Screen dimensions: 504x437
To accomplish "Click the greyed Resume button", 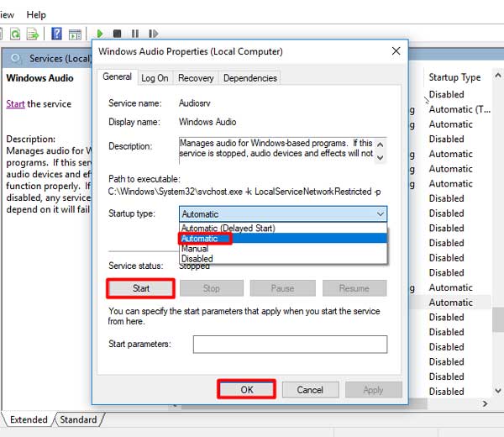I will (354, 288).
